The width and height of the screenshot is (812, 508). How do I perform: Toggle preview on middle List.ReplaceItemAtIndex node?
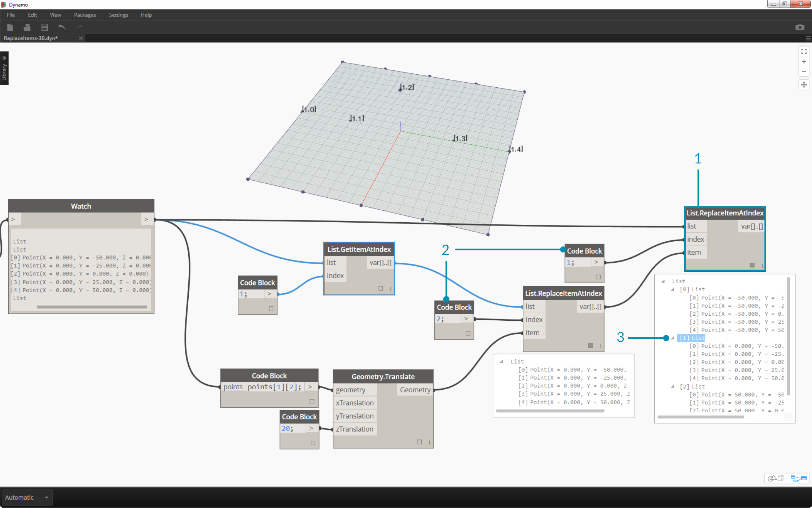[x=591, y=345]
